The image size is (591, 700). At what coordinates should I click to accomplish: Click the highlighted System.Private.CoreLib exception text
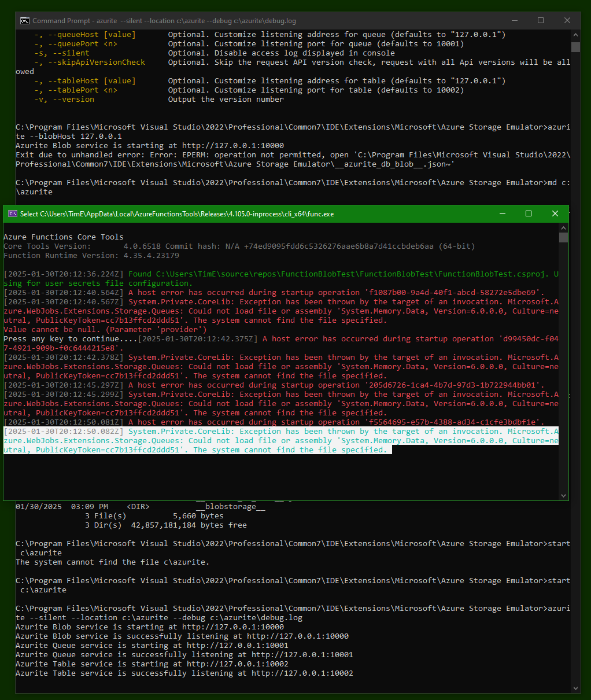(x=281, y=441)
